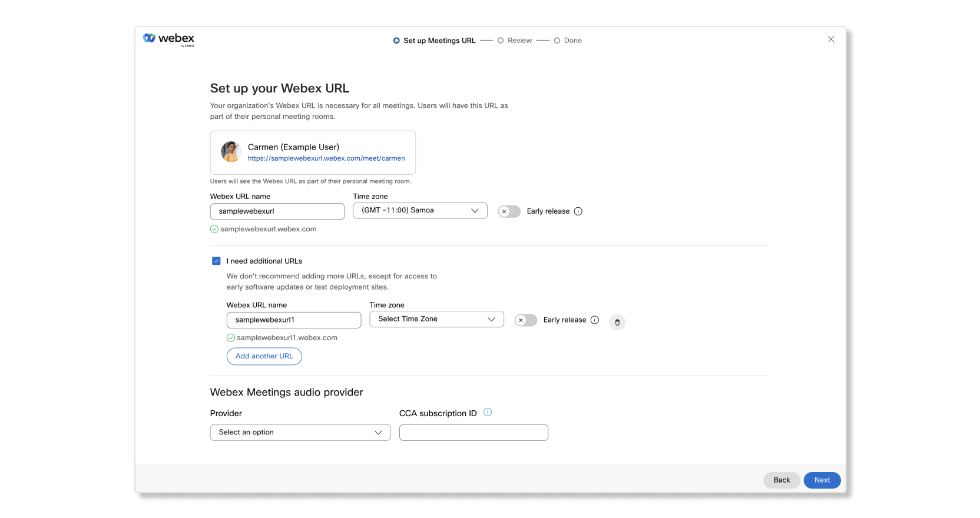Image resolution: width=980 pixels, height=518 pixels.
Task: Click the Set up your Webex URL heading
Action: [x=280, y=88]
